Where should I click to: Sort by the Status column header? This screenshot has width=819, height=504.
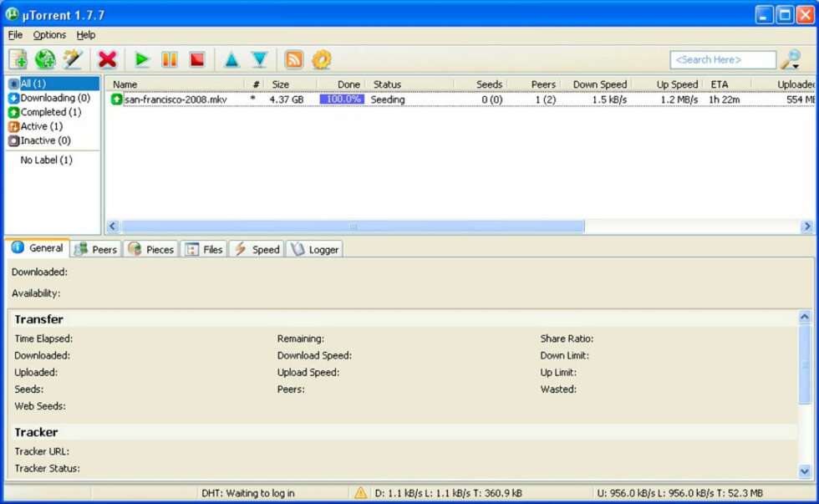409,84
